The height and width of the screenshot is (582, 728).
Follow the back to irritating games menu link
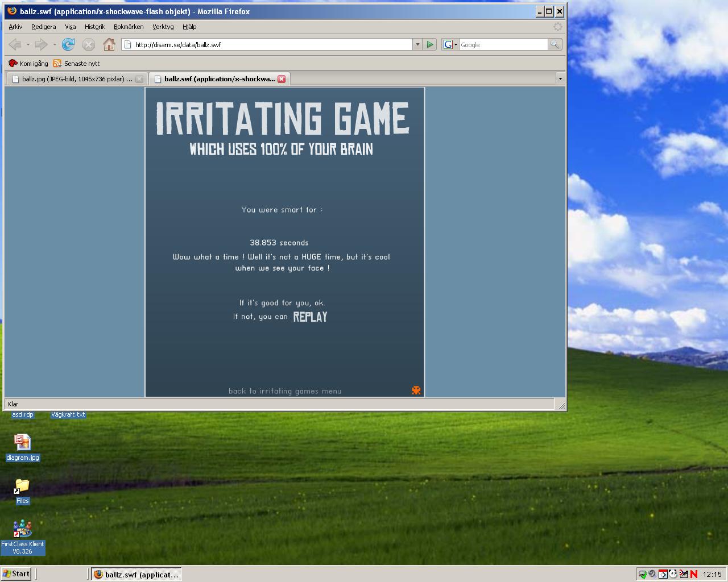[285, 391]
